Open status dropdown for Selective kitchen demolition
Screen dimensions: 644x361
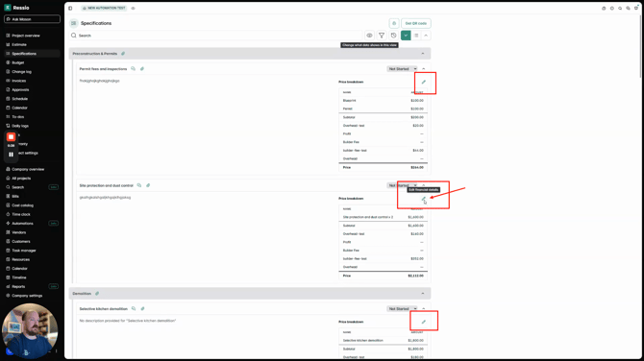[402, 309]
